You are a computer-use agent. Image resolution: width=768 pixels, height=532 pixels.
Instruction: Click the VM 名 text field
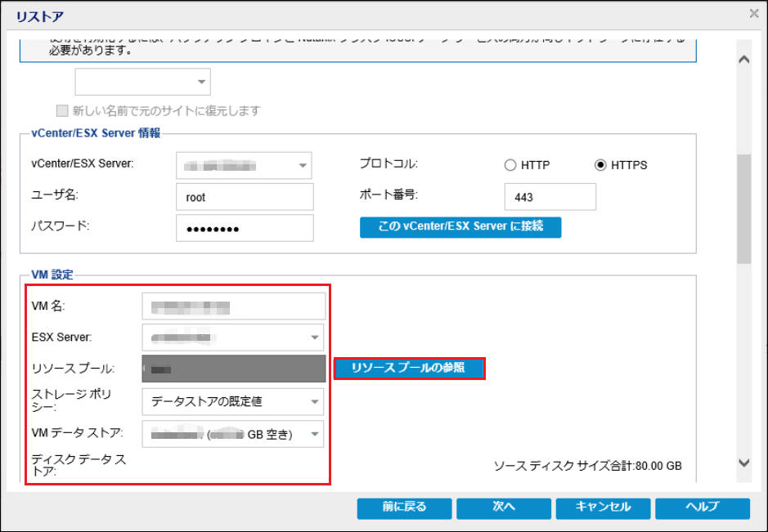click(x=233, y=306)
